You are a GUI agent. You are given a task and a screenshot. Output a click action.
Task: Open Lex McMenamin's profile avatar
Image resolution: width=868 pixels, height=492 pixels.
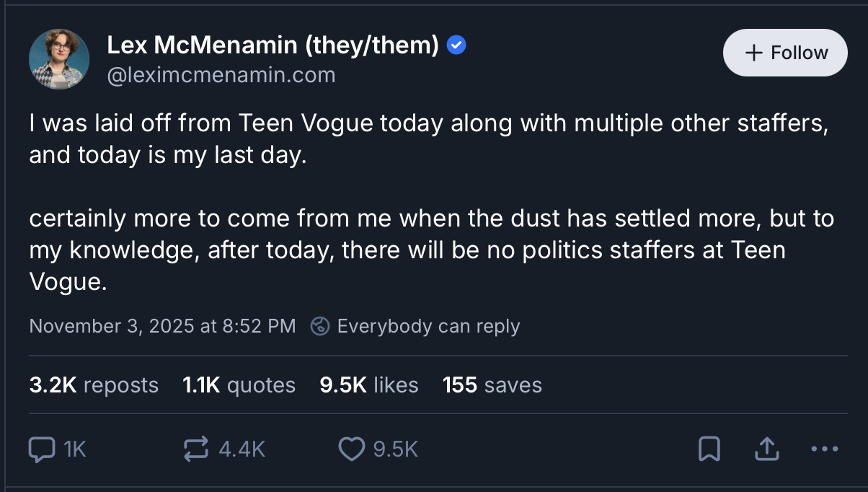point(59,59)
